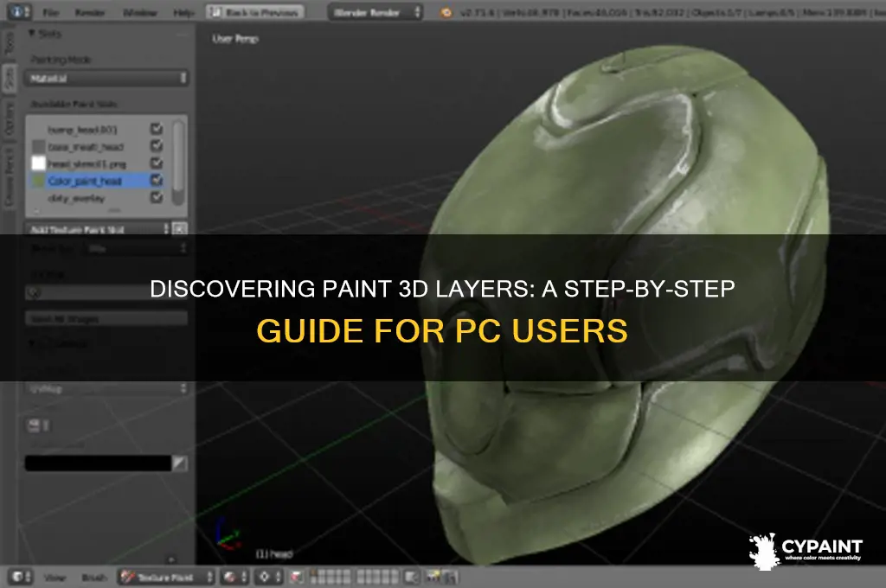The width and height of the screenshot is (886, 588).
Task: Click the OpenGL render animation icon
Action: tap(450, 578)
